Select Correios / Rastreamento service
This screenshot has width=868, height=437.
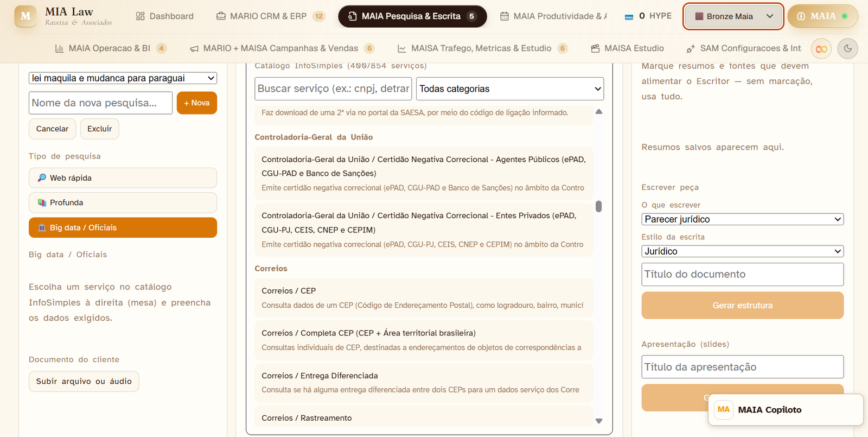(424, 417)
